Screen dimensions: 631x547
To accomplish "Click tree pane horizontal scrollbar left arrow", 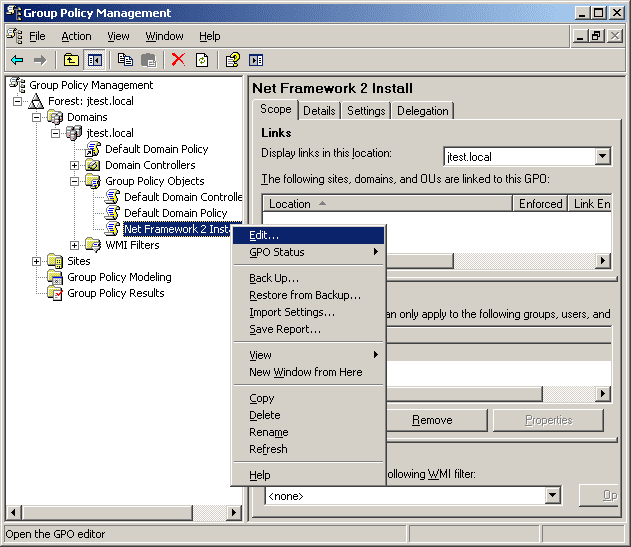I will (13, 512).
